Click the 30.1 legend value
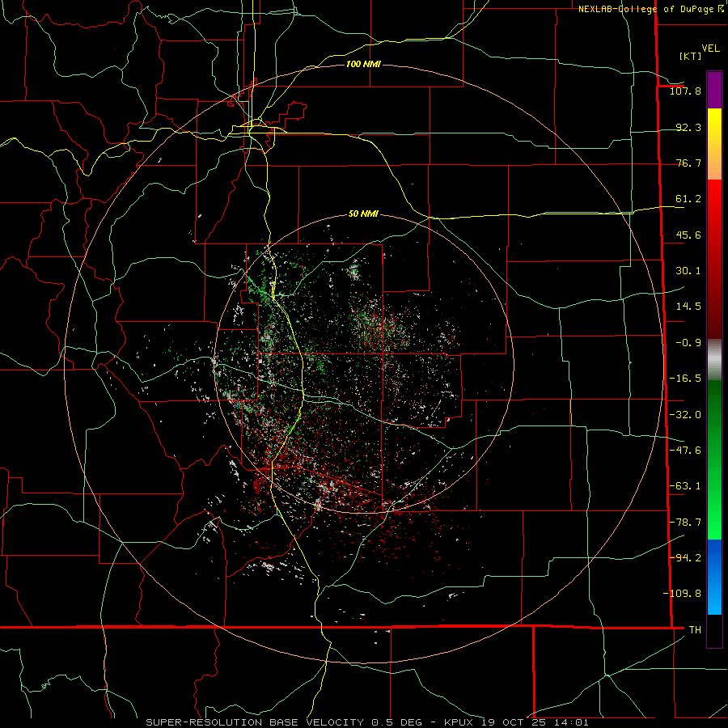Image resolution: width=728 pixels, height=728 pixels. tap(688, 271)
